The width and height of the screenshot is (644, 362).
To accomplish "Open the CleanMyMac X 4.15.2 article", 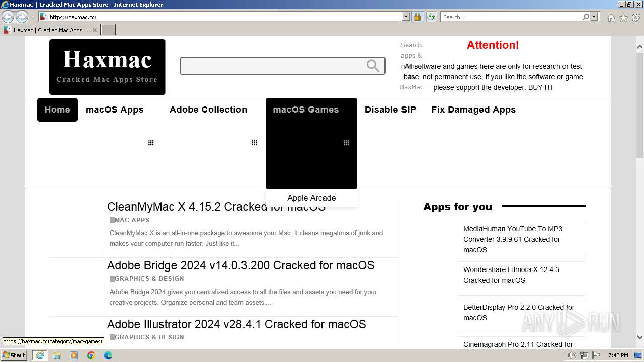I will point(216,207).
